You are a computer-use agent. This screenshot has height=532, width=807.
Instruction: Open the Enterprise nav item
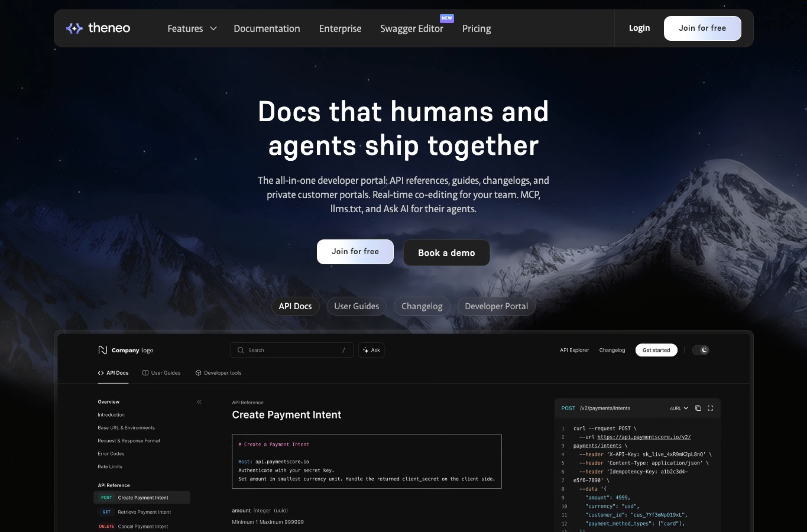point(340,28)
